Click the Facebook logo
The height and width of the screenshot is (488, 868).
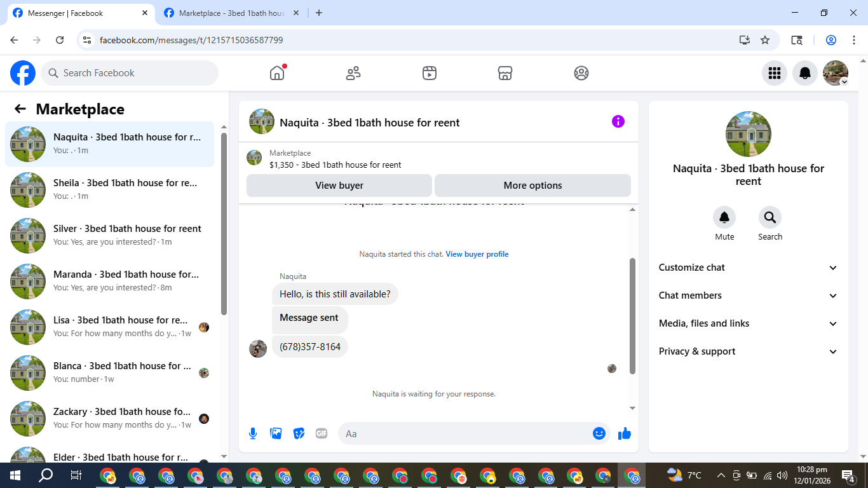pyautogui.click(x=23, y=73)
